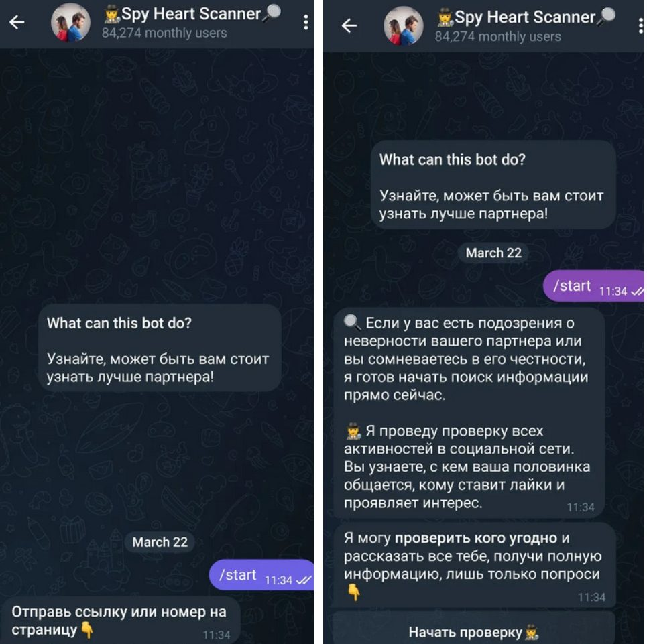Image resolution: width=647 pixels, height=644 pixels.
Task: Tap back arrow in left chat header
Action: (17, 23)
